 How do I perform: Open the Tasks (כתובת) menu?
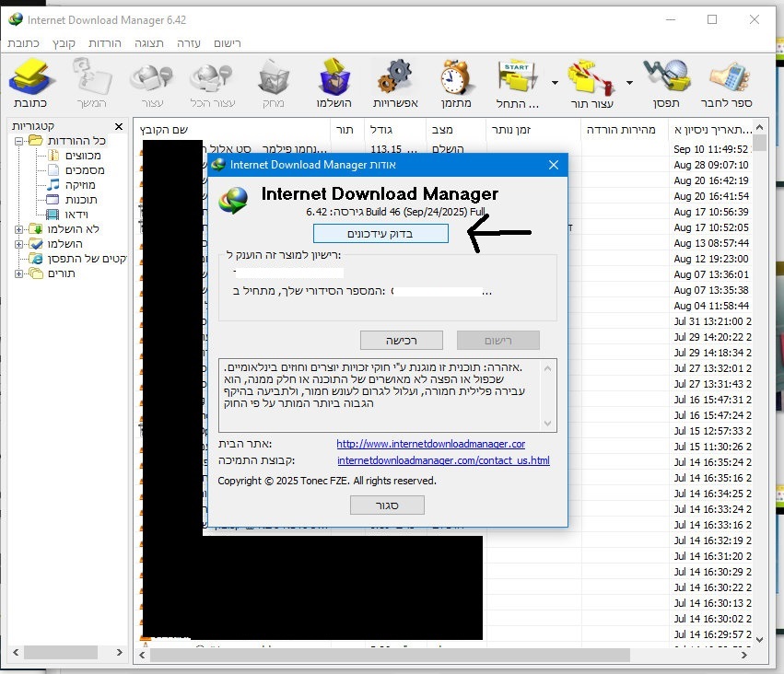(x=23, y=43)
